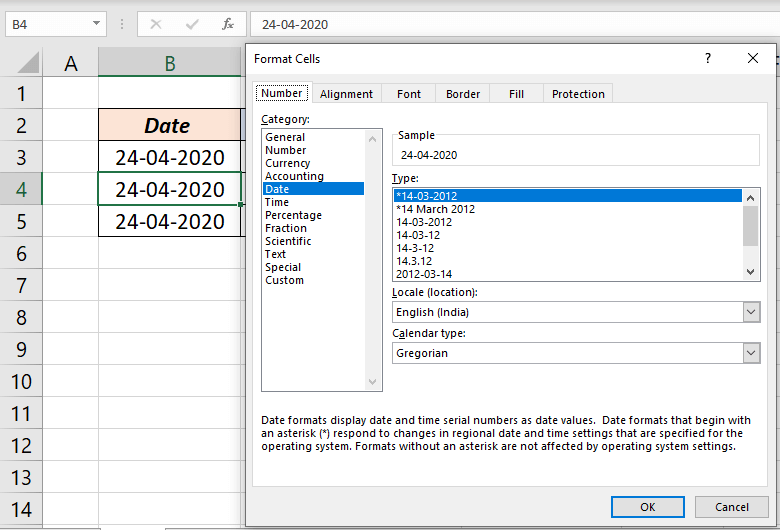The height and width of the screenshot is (530, 780).
Task: Click the OK button
Action: (x=648, y=507)
